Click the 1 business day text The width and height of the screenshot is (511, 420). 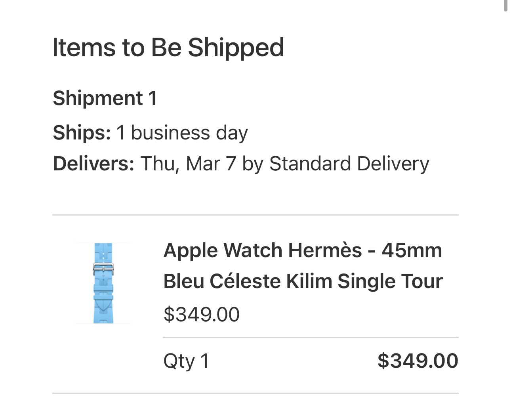pos(182,132)
